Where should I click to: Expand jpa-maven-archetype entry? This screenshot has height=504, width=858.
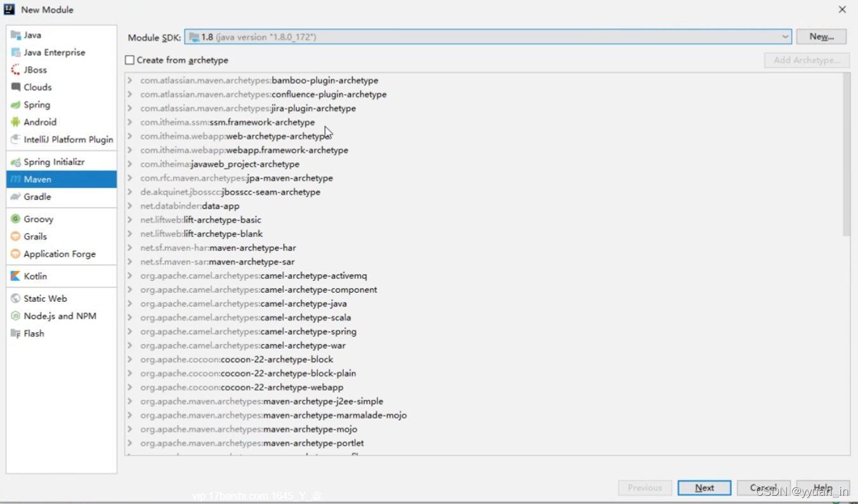click(x=130, y=178)
